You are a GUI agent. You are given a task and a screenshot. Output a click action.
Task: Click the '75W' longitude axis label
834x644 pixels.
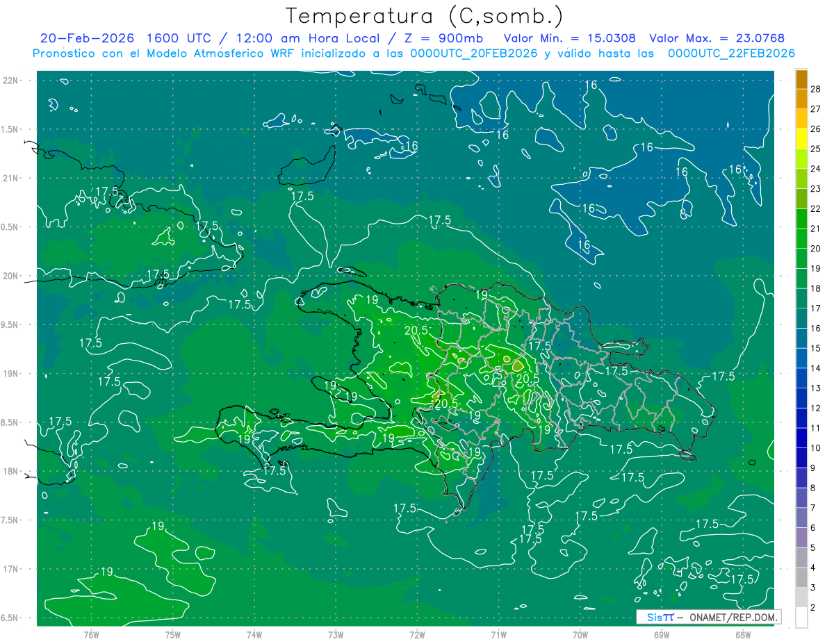(173, 634)
